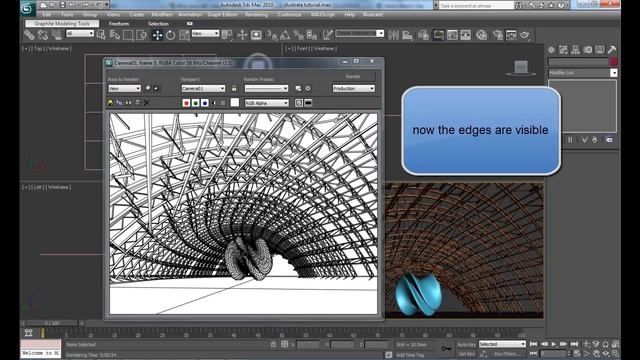
Task: Activate the Select and Scale tool
Action: pos(184,35)
